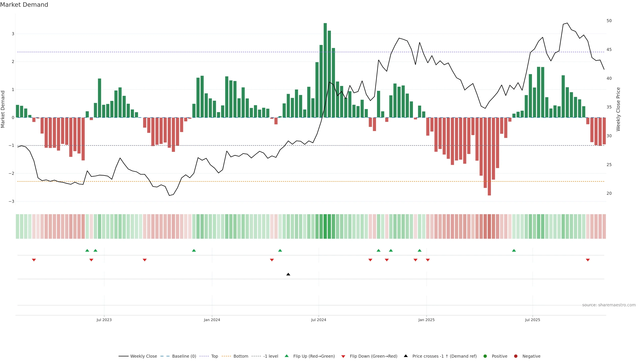Click the darkest green heatmap strip cell

coord(325,226)
